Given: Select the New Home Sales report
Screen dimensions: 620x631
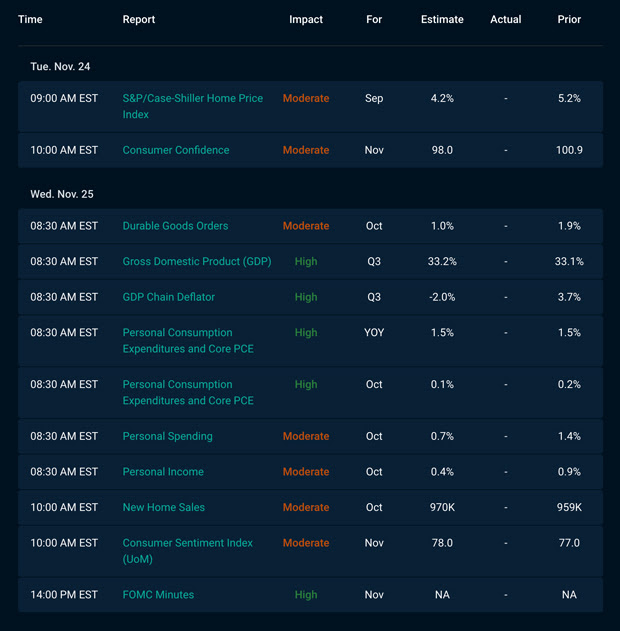Looking at the screenshot, I should pyautogui.click(x=164, y=507).
